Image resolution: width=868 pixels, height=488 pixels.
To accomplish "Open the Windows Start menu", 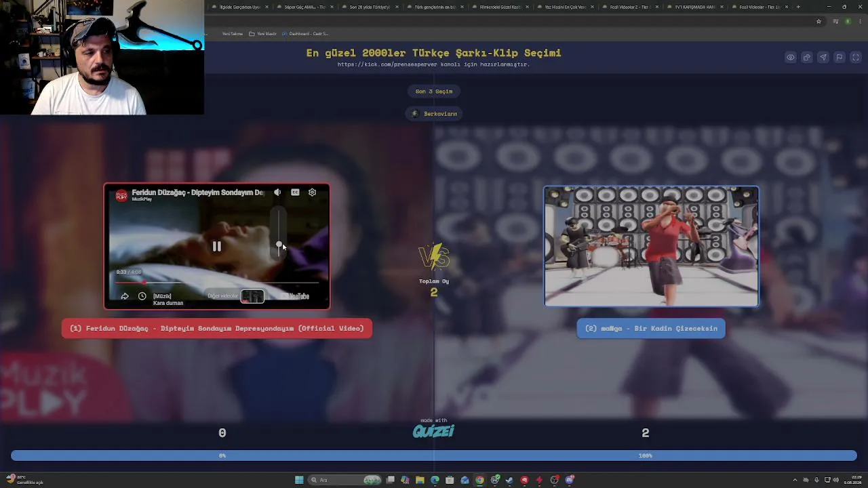I will (299, 480).
